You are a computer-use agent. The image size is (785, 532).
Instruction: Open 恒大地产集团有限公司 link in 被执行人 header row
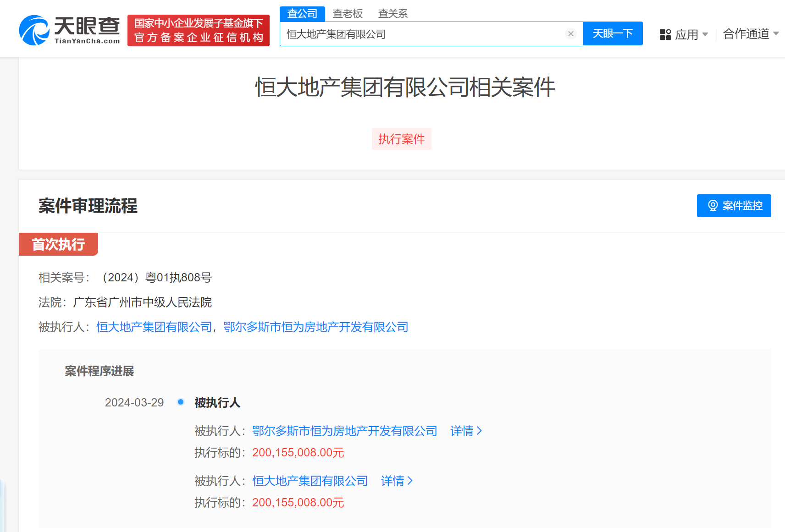[x=154, y=327]
